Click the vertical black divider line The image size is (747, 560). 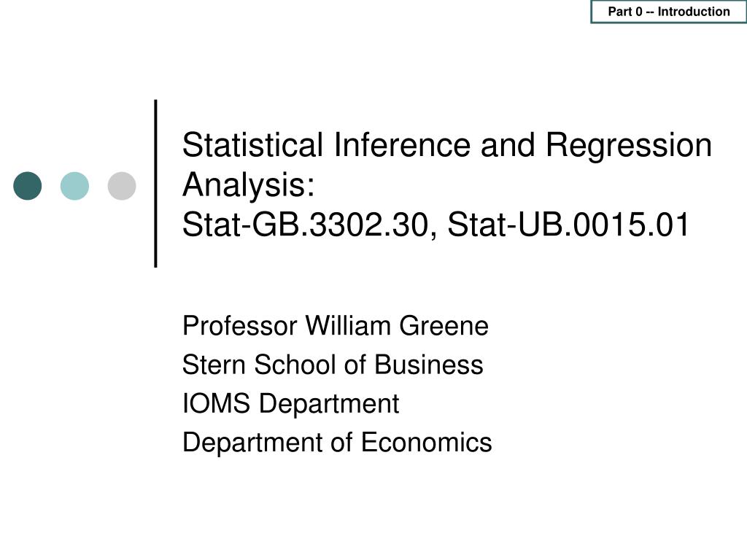(x=156, y=183)
